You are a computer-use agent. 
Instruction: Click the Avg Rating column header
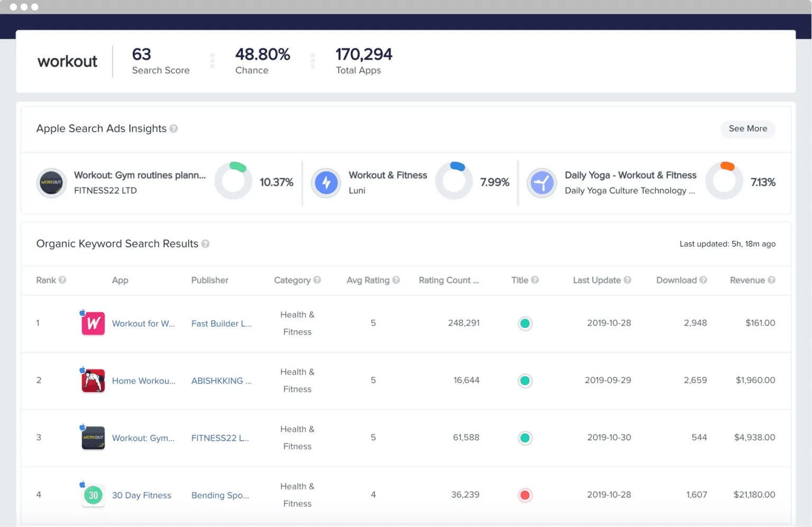point(368,280)
